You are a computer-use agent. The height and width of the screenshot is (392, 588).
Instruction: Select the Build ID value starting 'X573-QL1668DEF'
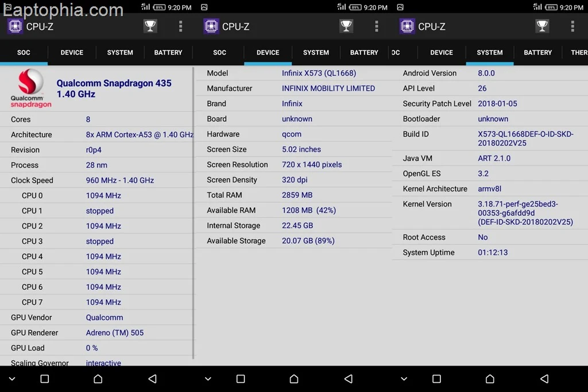(525, 138)
